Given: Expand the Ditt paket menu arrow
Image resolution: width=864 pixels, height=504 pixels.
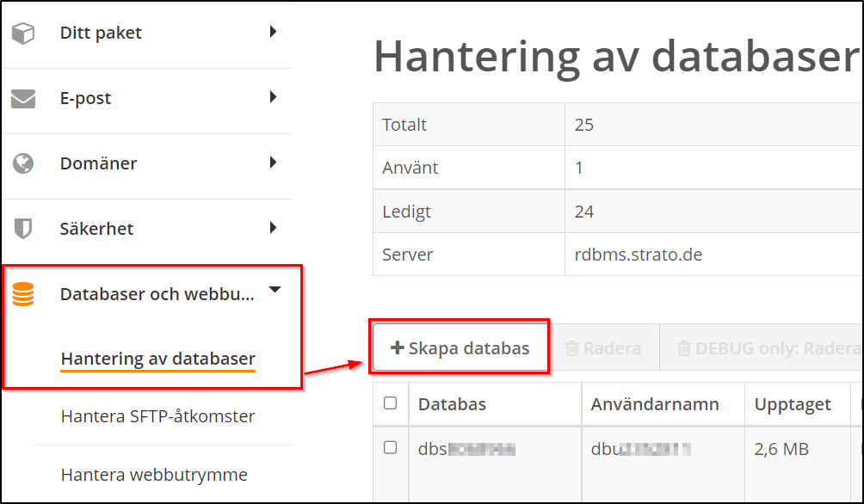Looking at the screenshot, I should tap(273, 32).
